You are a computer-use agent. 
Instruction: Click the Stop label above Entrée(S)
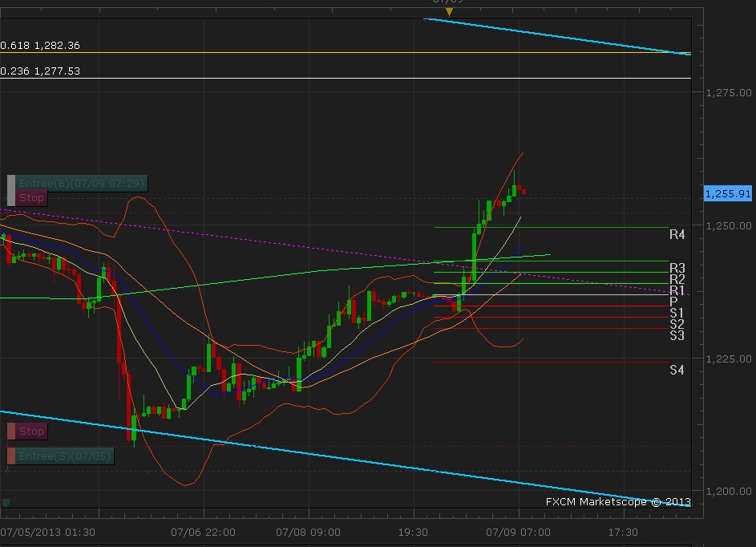(x=32, y=431)
